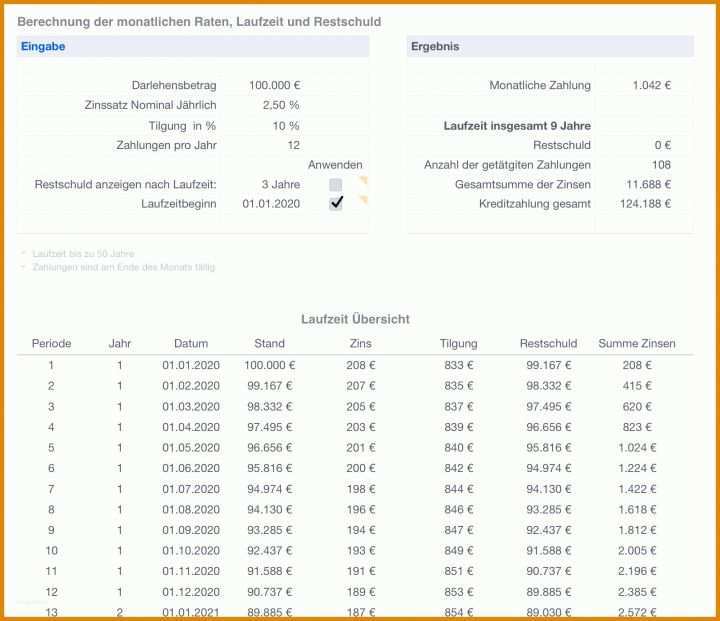Click the Laufzeit insgesamt 9 Jahre text
This screenshot has height=621, width=720.
point(517,126)
